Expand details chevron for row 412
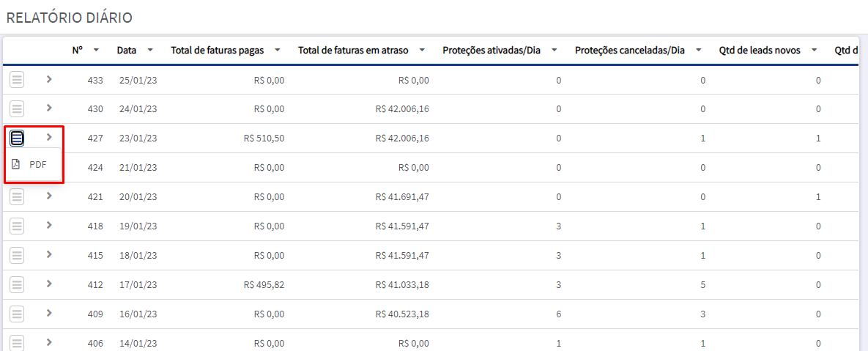The width and height of the screenshot is (868, 351). (49, 284)
